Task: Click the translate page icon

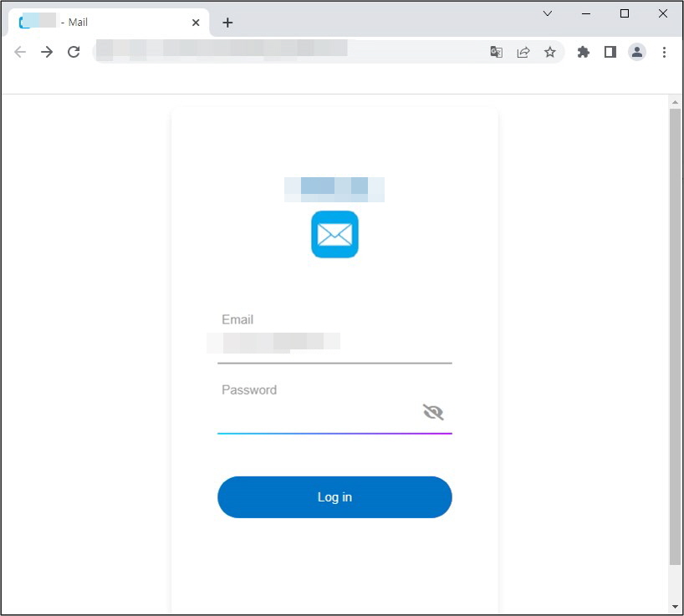Action: pos(497,53)
